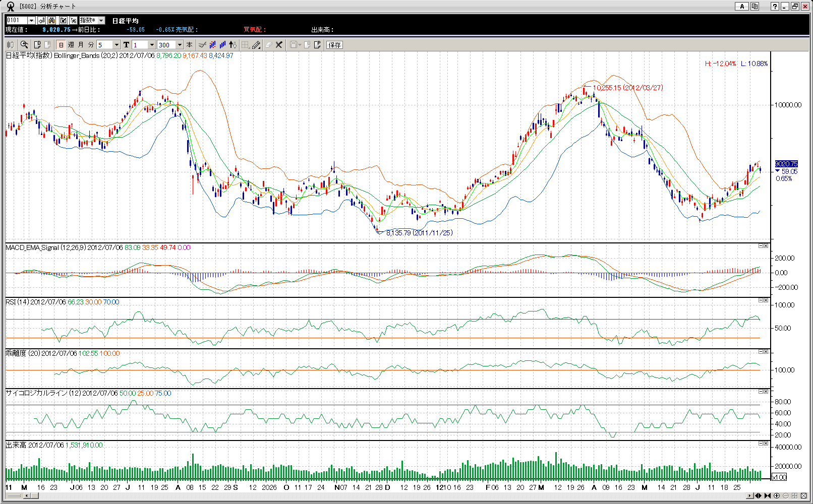Switch to weekly (週) chart period

coord(71,45)
